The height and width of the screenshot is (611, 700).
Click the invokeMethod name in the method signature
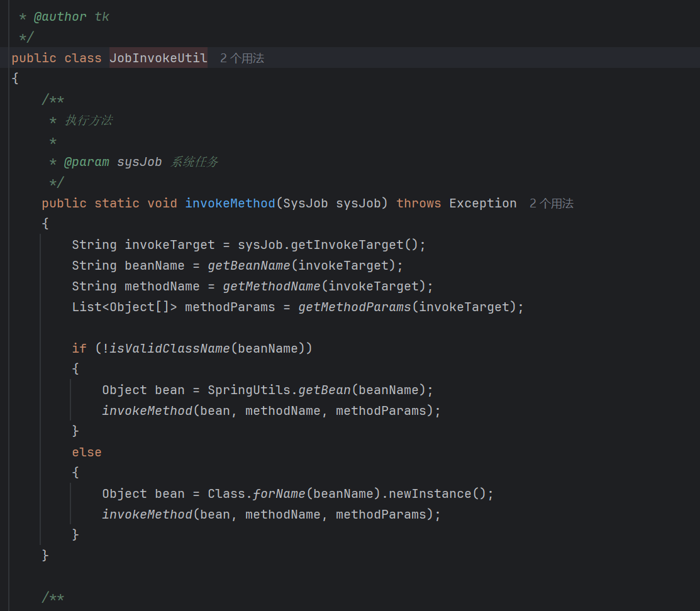click(x=230, y=204)
